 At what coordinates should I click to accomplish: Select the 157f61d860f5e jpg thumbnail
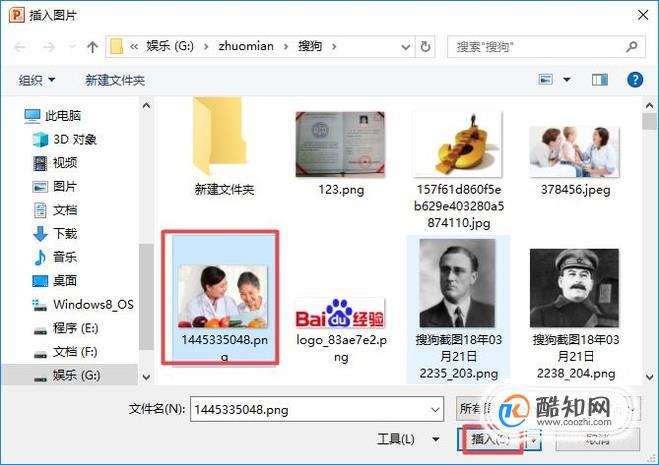pyautogui.click(x=458, y=144)
